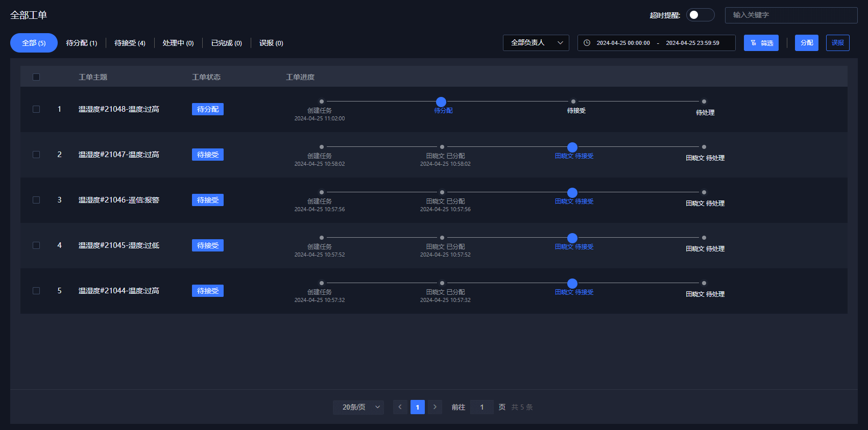Check row 3 温湿度#21046 checkbox

pyautogui.click(x=36, y=200)
